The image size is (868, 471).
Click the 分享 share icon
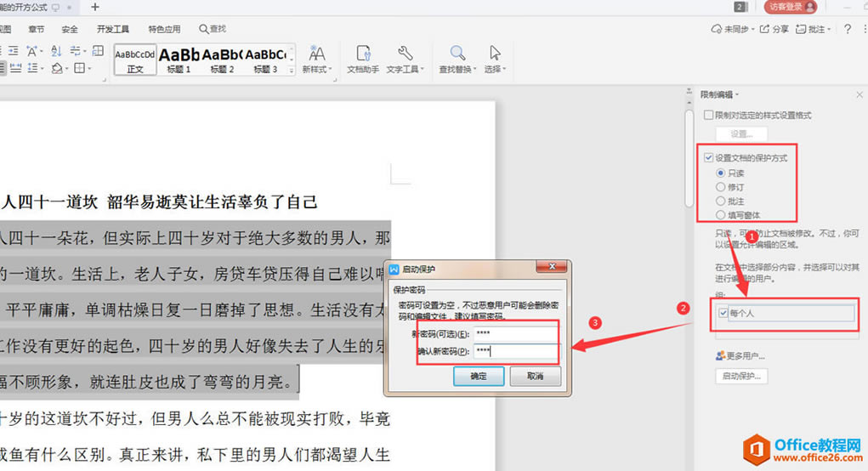764,29
